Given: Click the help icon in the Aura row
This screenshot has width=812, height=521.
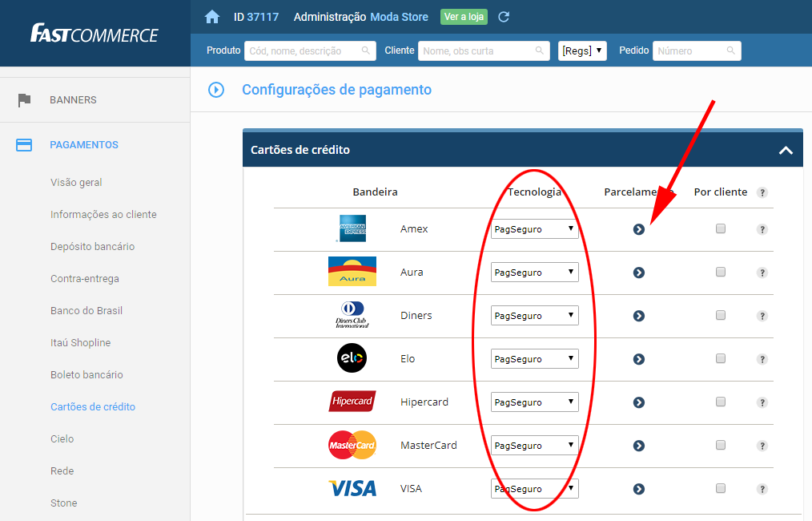Looking at the screenshot, I should coord(762,273).
